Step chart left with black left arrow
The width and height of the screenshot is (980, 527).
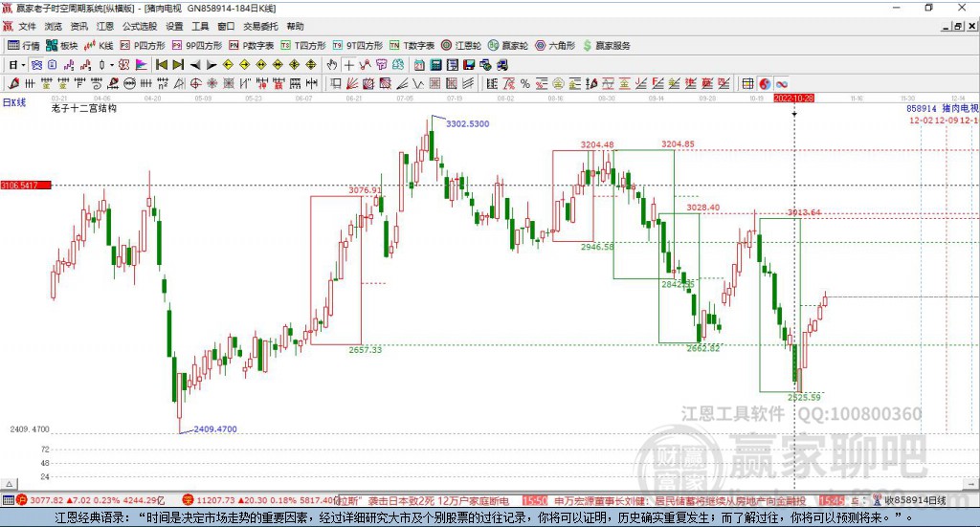[195, 65]
